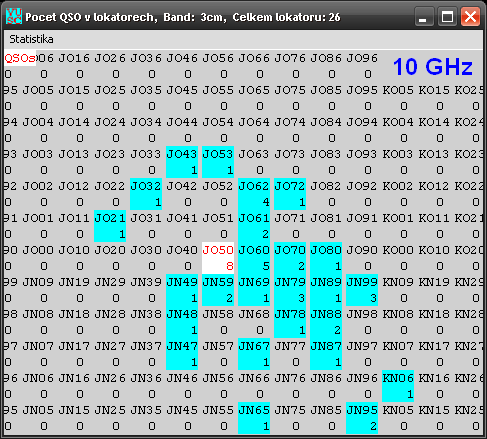The image size is (487, 439).
Task: Click the KN16 locator label
Action: pos(434,378)
